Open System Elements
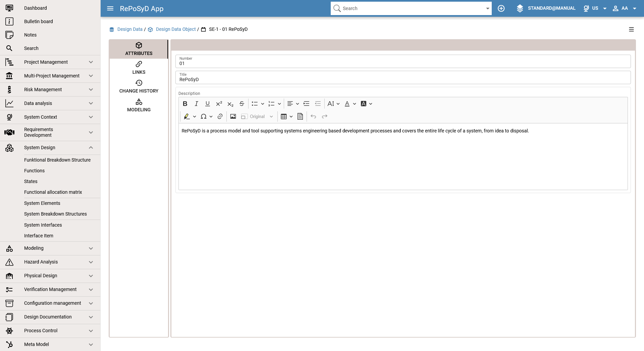Viewport: 644px width, 351px height. 42,203
